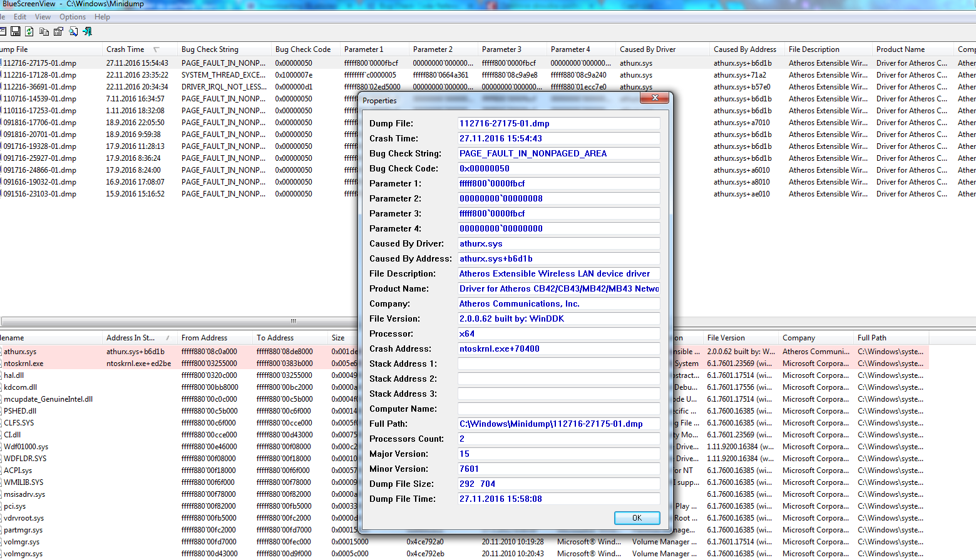Select ntoskrnl.exe in the driver list

point(24,364)
